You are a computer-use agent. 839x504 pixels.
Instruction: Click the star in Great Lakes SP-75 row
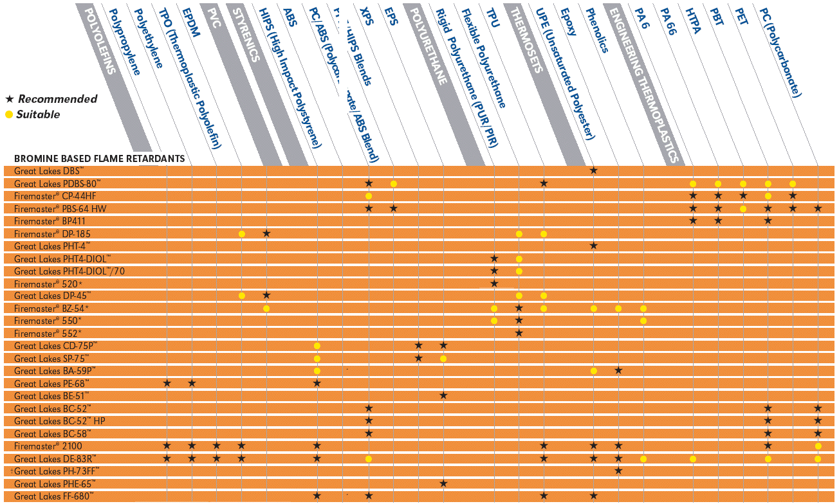(x=418, y=358)
